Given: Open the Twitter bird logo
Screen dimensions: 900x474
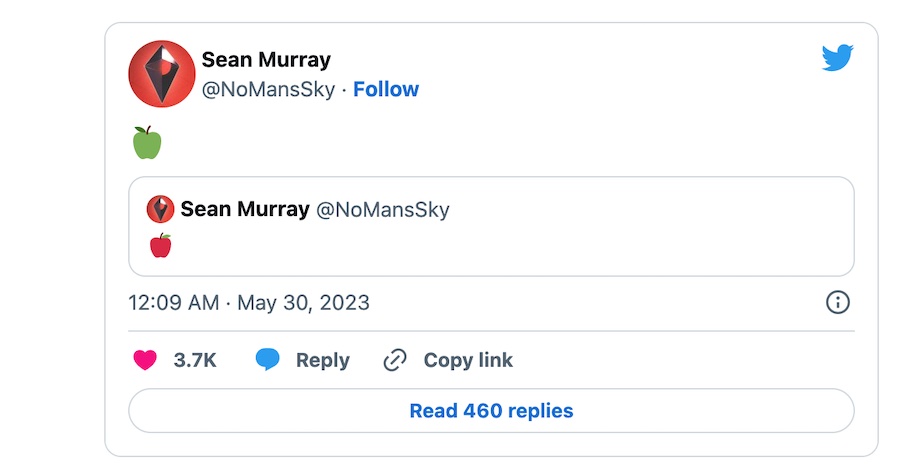Looking at the screenshot, I should (x=837, y=59).
